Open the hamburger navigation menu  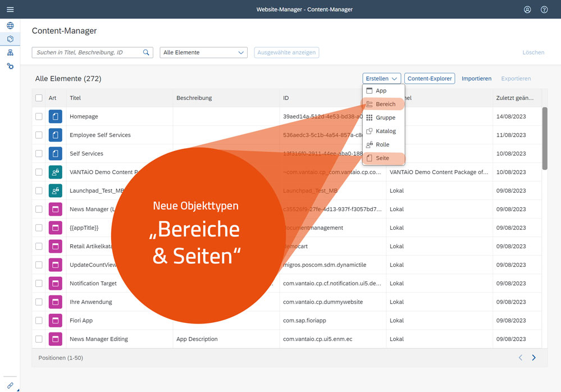click(10, 9)
